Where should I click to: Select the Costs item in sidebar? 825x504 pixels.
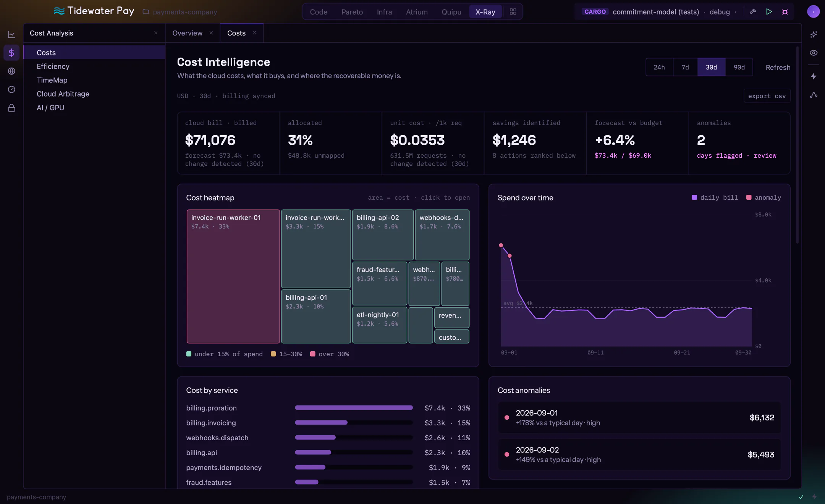click(94, 53)
